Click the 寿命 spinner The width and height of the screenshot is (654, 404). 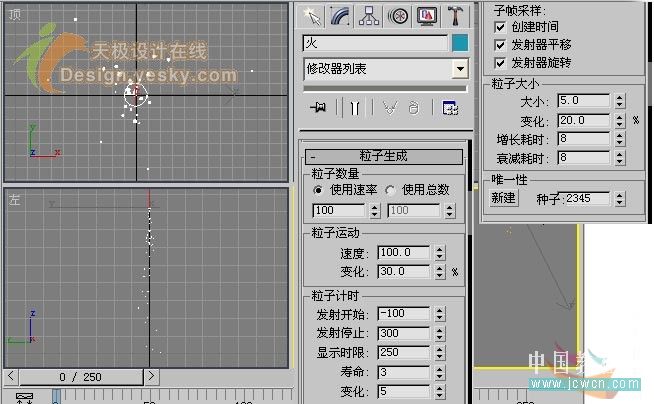click(x=440, y=372)
